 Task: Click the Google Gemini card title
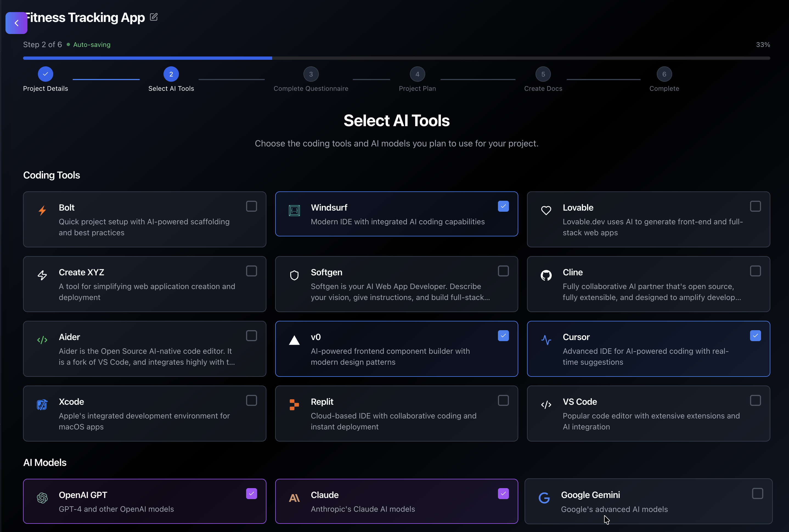590,495
